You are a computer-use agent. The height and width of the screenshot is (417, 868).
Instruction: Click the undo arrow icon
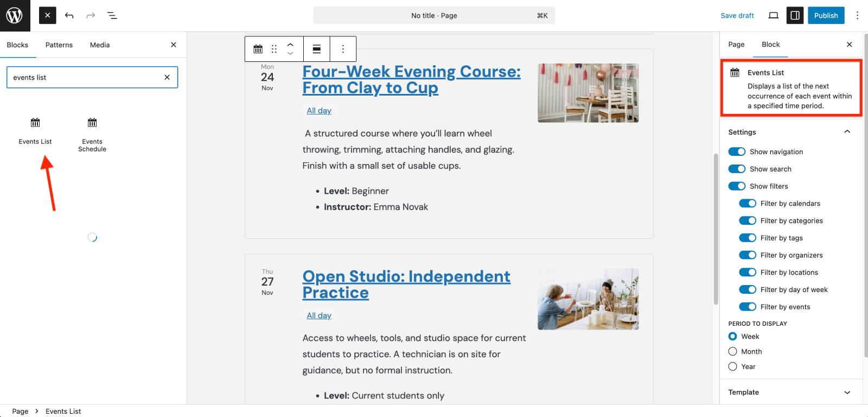(x=69, y=15)
